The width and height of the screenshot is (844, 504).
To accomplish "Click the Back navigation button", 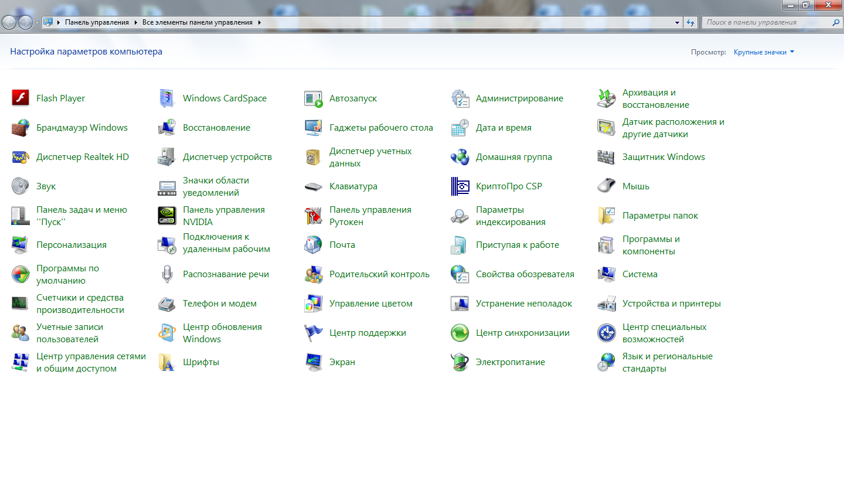I will click(9, 22).
